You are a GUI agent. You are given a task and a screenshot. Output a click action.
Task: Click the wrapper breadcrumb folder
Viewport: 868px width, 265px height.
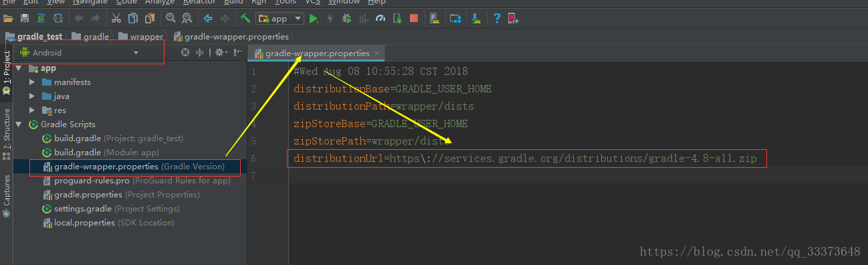pos(140,37)
